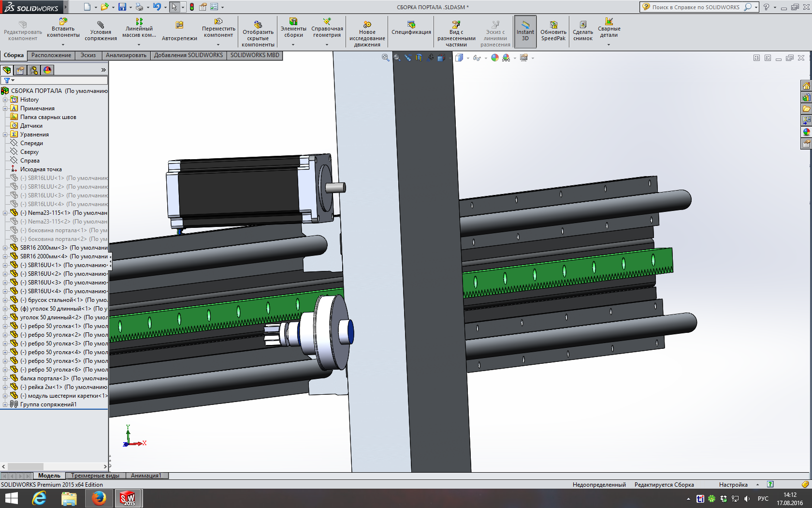The width and height of the screenshot is (812, 508).
Task: Open File Explorer from the taskbar
Action: coord(69,498)
